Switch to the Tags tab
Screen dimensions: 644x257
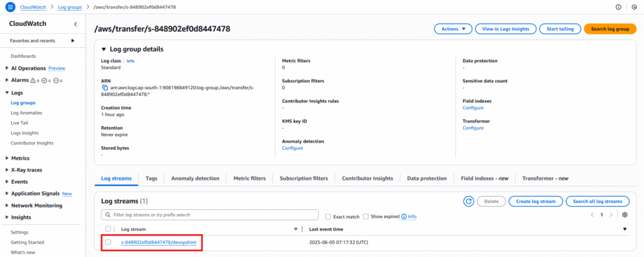[x=152, y=178]
